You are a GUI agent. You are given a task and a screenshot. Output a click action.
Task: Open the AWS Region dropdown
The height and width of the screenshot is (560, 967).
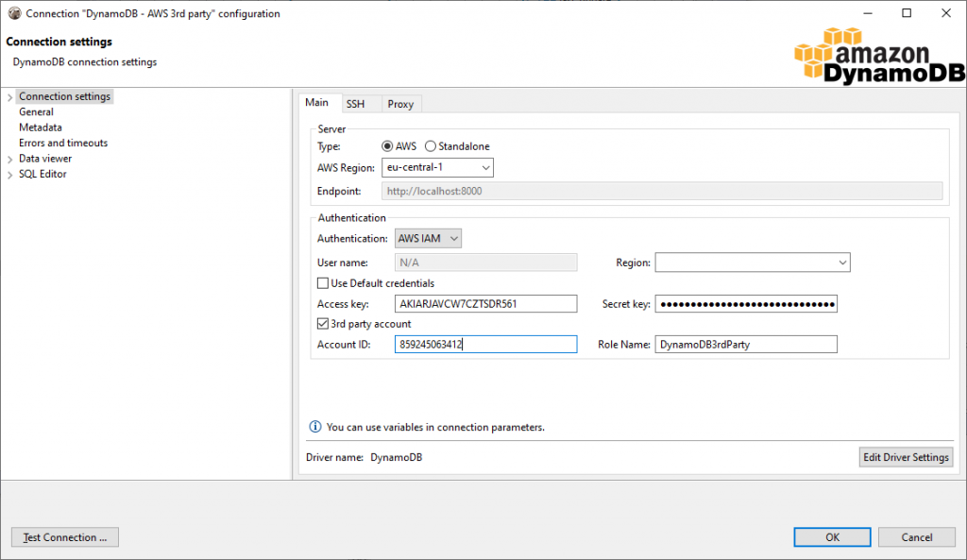pos(437,167)
